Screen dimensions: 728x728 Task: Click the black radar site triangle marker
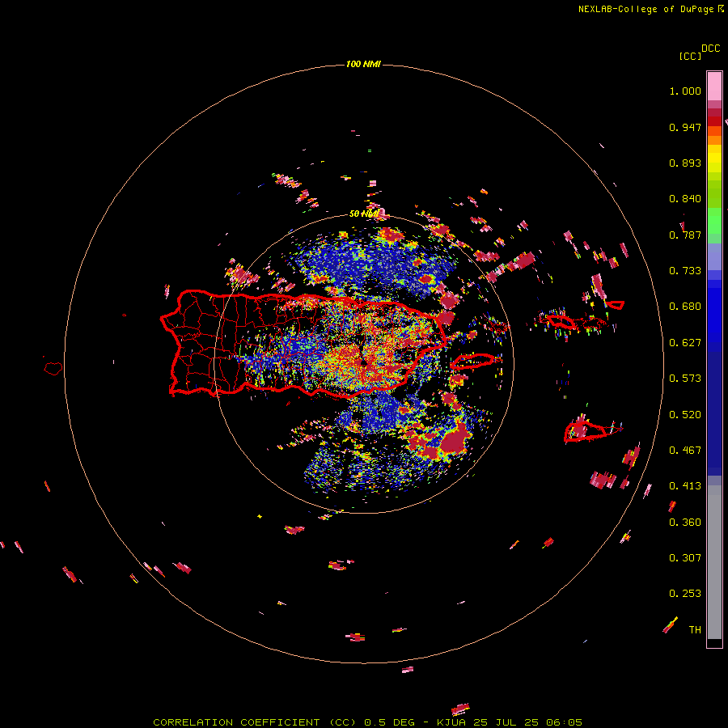pos(364,362)
